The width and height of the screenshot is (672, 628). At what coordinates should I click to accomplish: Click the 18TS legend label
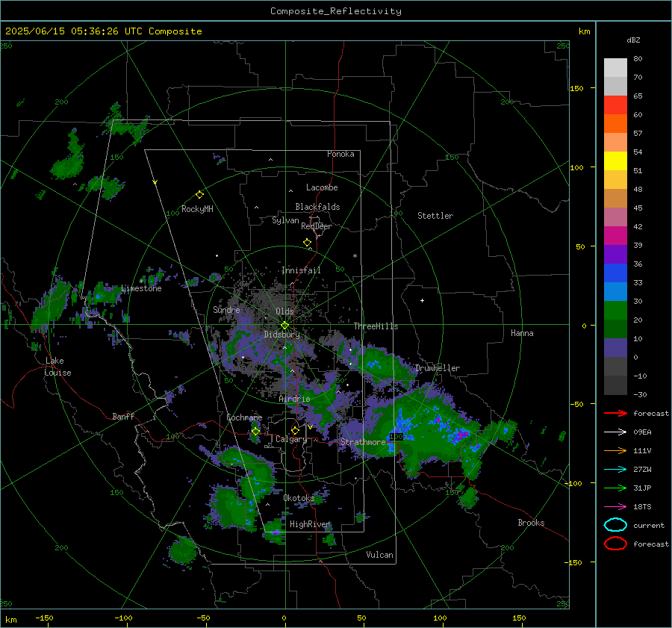point(642,507)
